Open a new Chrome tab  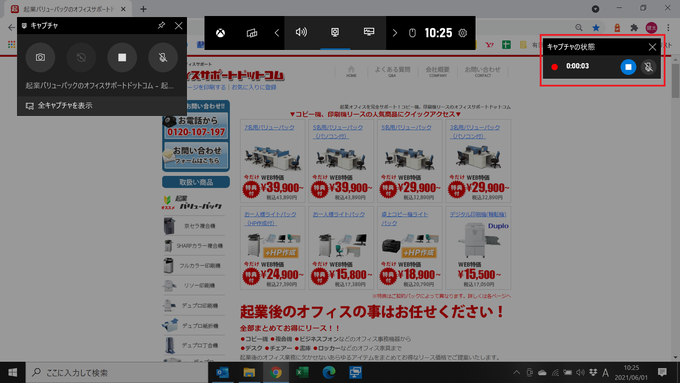(144, 9)
